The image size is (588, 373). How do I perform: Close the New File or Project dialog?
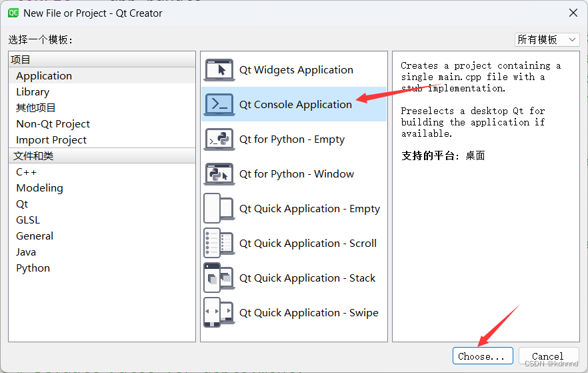(573, 13)
